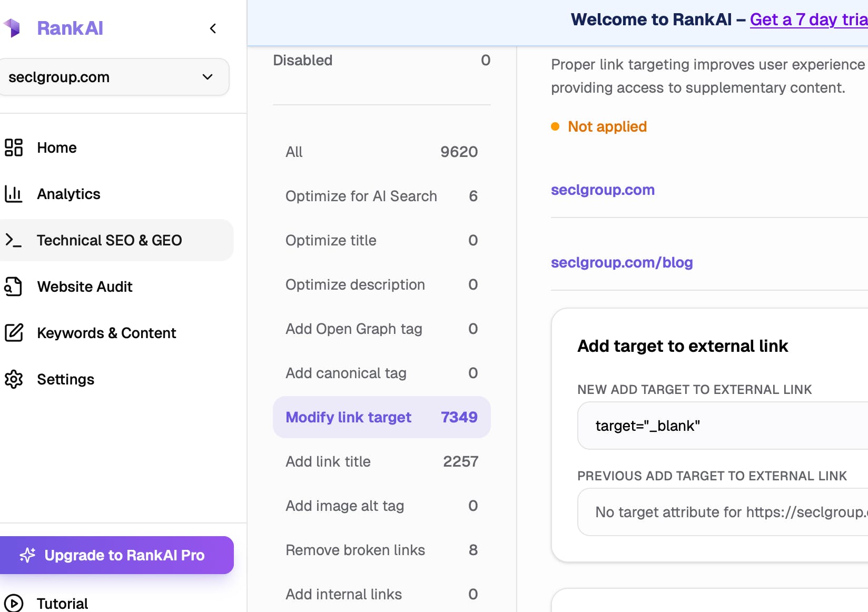
Task: Select the Remove broken links filter
Action: click(381, 550)
